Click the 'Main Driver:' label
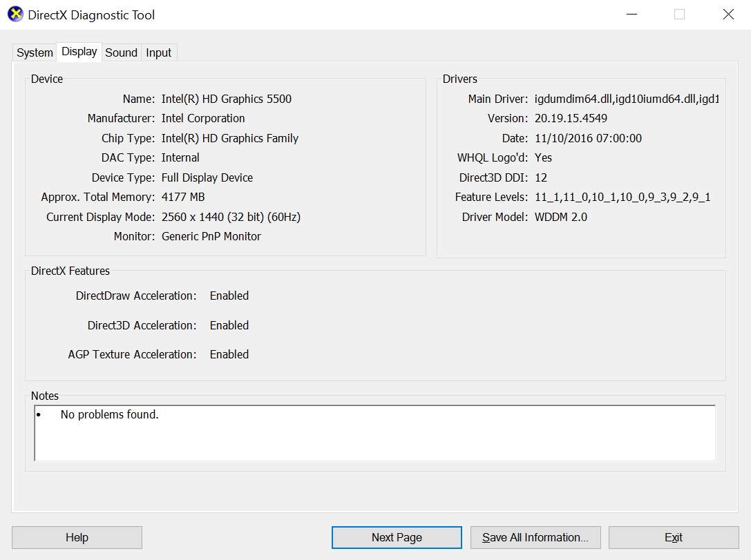 click(x=498, y=99)
